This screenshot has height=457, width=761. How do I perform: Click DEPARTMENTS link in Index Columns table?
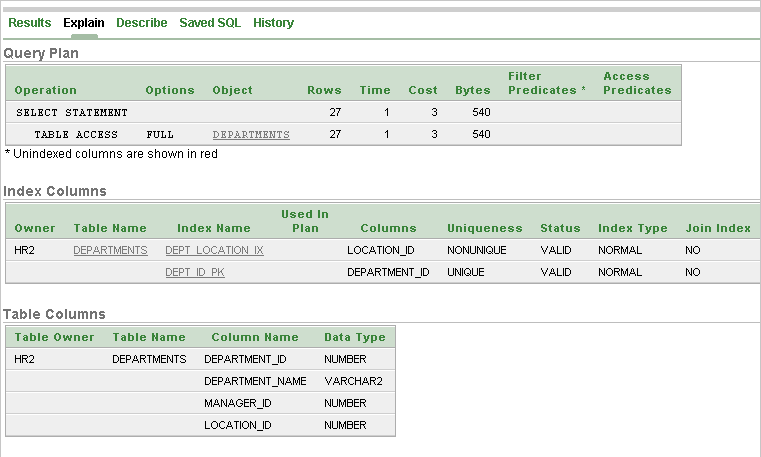click(x=110, y=250)
